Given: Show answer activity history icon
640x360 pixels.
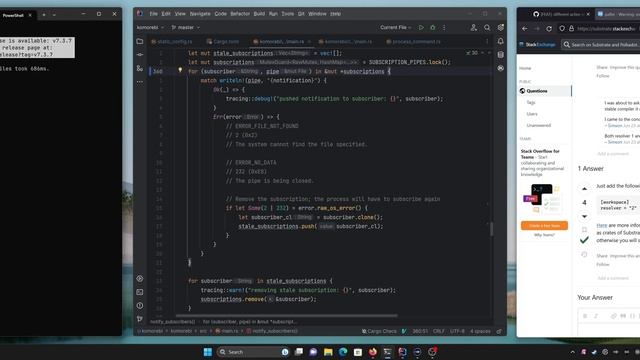Looking at the screenshot, I should tap(584, 254).
